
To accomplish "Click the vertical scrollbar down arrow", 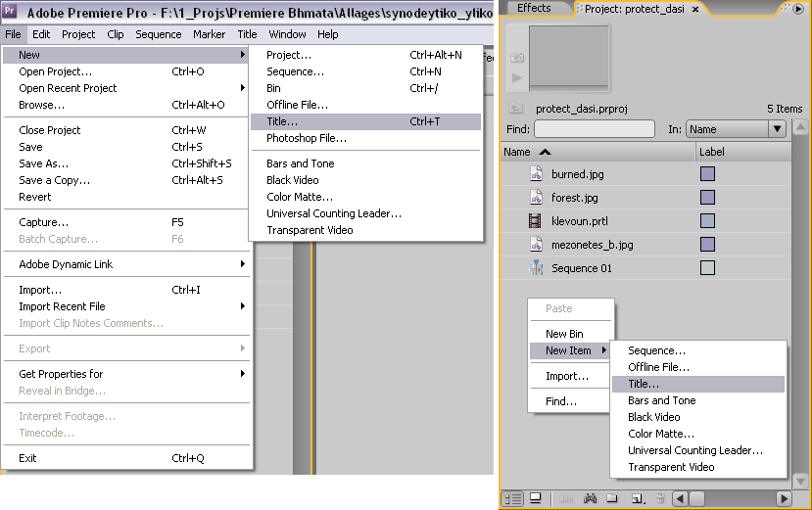I will click(x=800, y=481).
